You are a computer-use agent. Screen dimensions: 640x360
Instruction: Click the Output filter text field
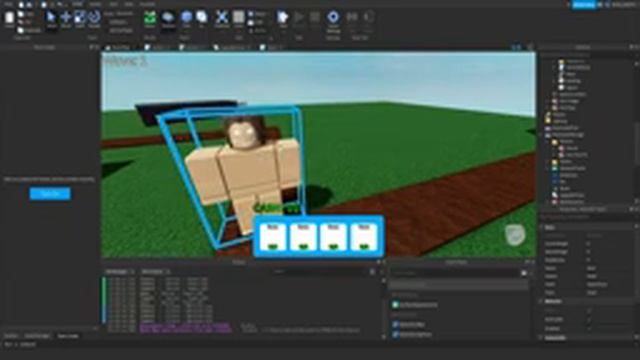(x=319, y=271)
